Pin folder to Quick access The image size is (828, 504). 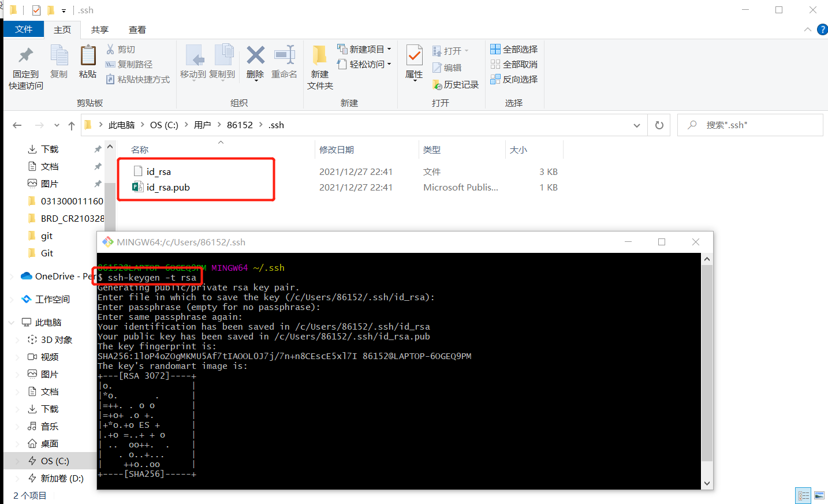[25, 67]
